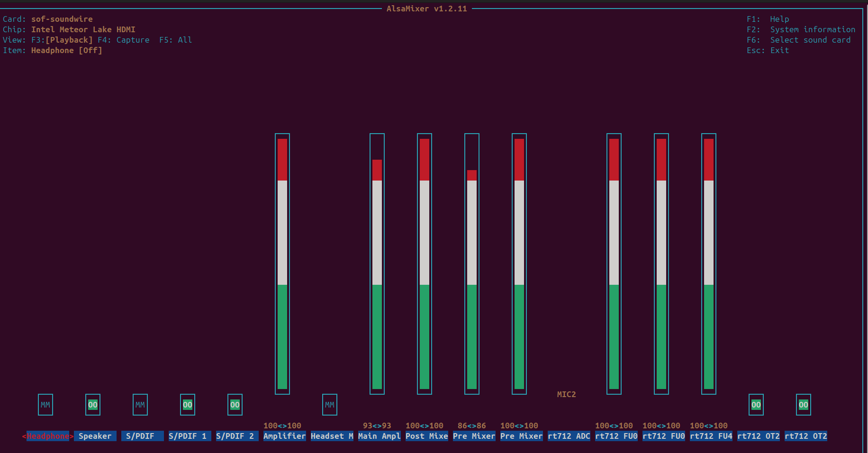
Task: Click the card name sof-soundwire
Action: pos(62,19)
